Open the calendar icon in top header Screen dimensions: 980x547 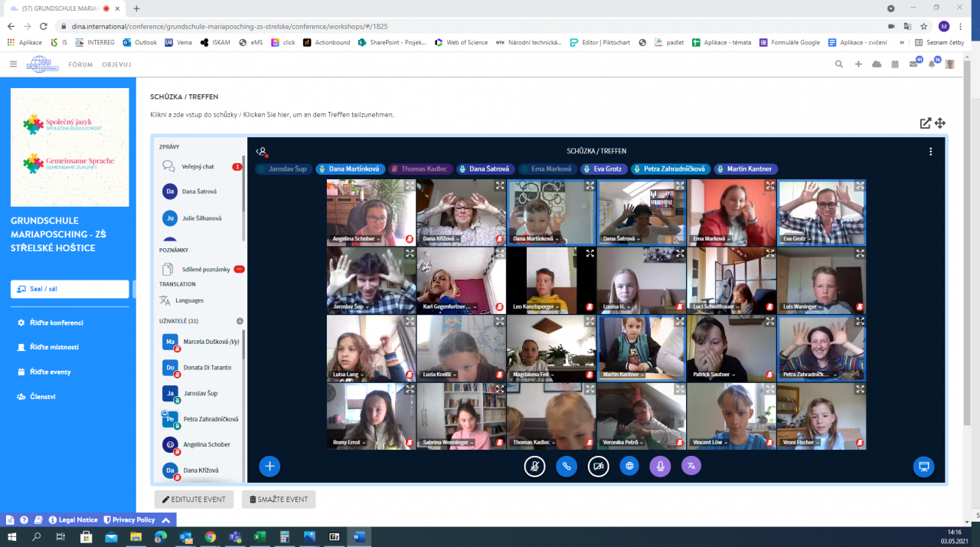coord(895,64)
